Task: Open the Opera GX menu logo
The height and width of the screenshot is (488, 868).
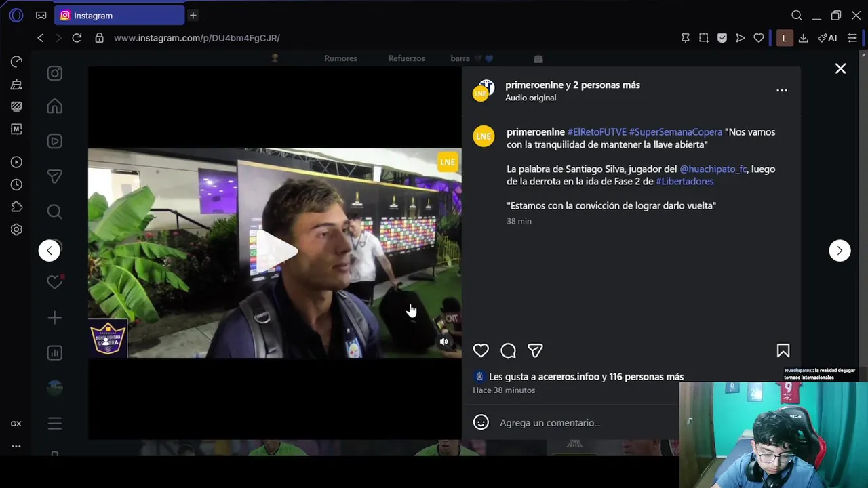Action: (x=16, y=15)
